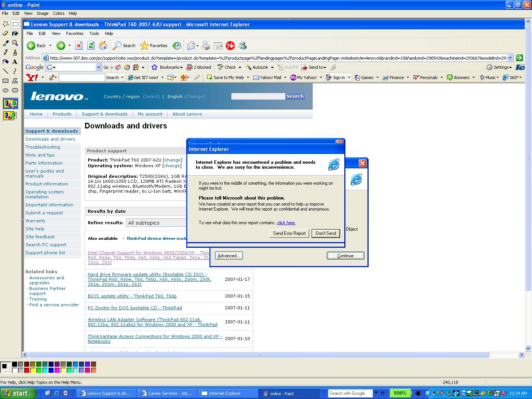Open Internet Explorer's Tools menu
This screenshot has width=532, height=399.
[x=94, y=33]
